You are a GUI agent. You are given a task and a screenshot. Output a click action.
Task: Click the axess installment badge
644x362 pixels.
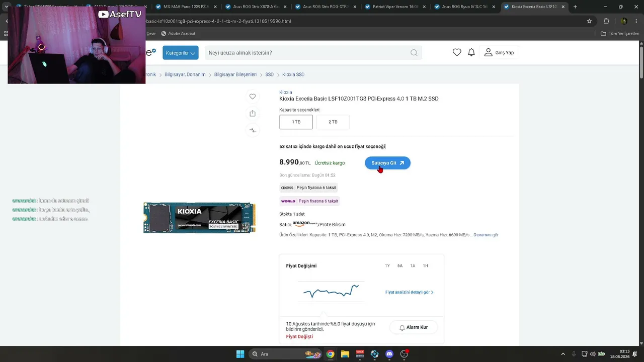coord(308,188)
